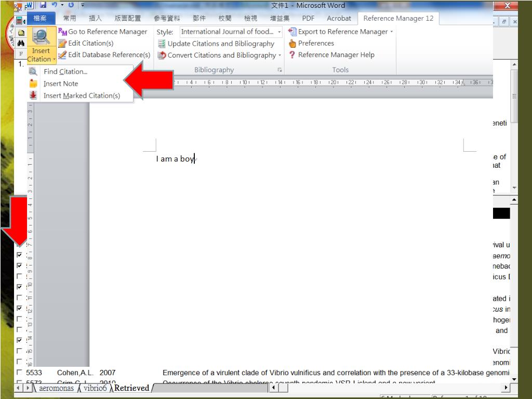The image size is (532, 399).
Task: Uncheck the second checked reference checkbox from top
Action: tap(19, 265)
